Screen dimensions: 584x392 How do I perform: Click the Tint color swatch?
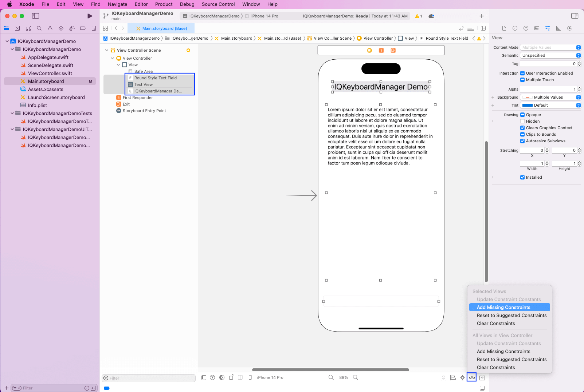coord(527,105)
